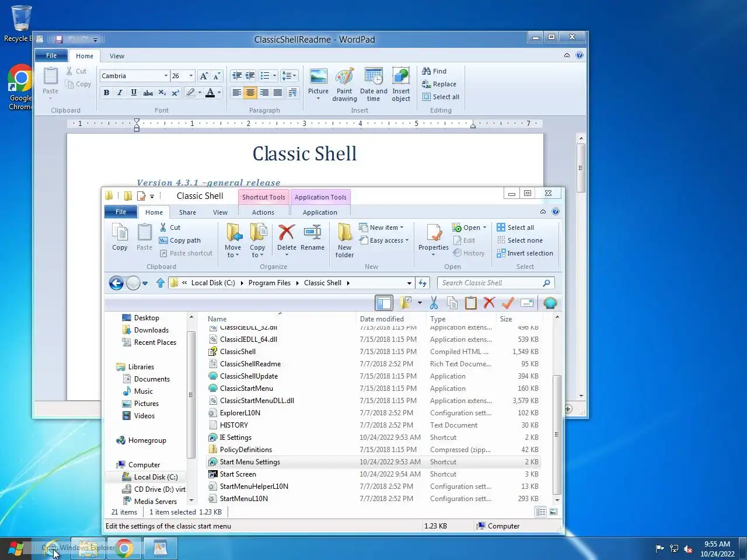Insert Date and time in WordPad

373,85
